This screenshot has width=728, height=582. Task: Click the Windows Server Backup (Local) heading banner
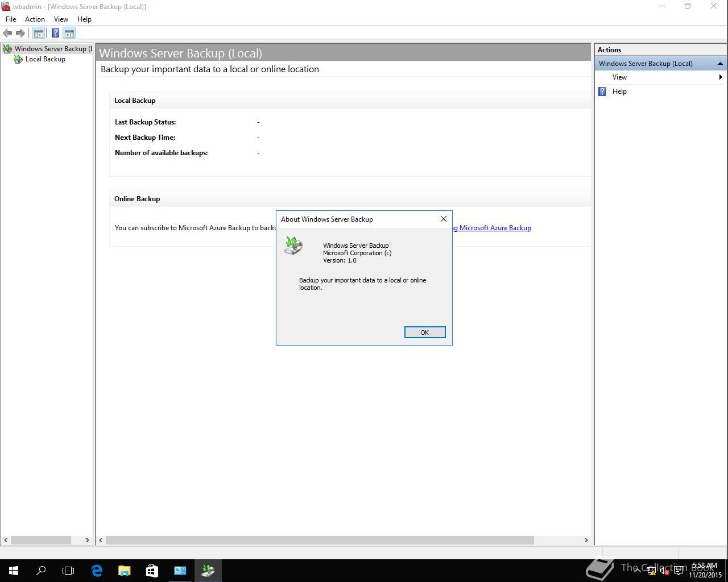(x=344, y=53)
